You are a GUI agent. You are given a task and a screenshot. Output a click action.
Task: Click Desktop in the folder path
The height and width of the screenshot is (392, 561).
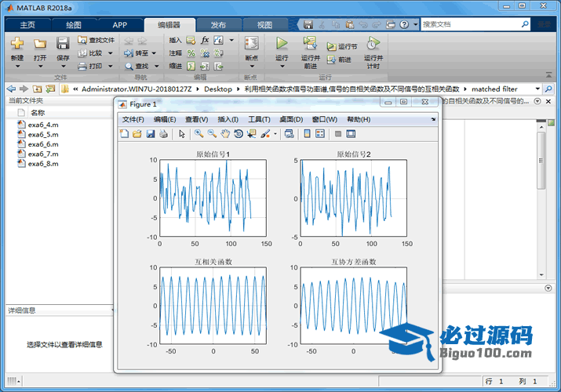point(218,89)
